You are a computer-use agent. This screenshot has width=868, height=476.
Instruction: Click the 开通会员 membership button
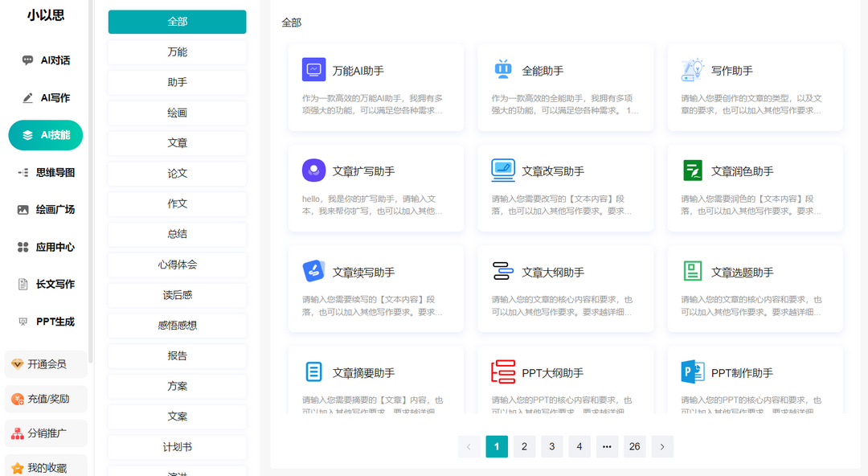45,363
